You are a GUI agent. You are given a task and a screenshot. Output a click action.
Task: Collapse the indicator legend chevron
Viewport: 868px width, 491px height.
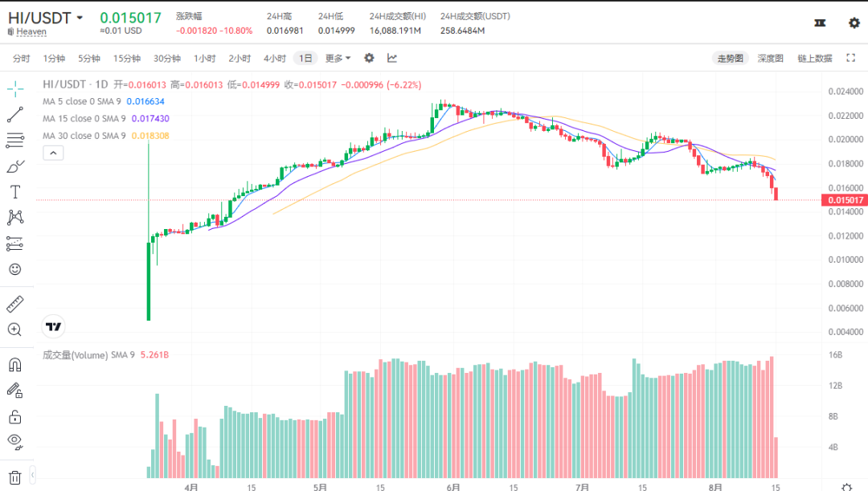point(52,152)
